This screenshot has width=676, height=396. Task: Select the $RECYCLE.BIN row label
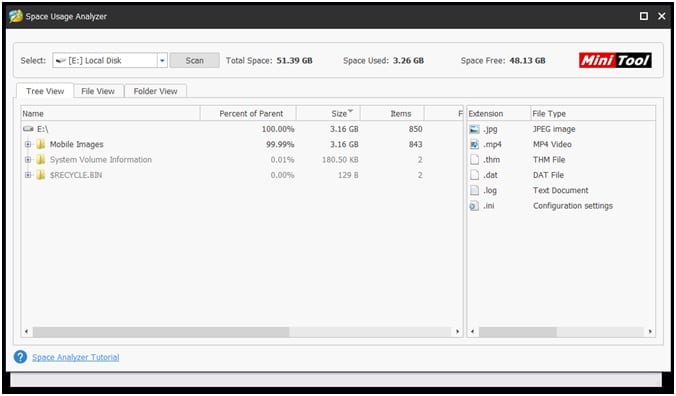coord(76,175)
